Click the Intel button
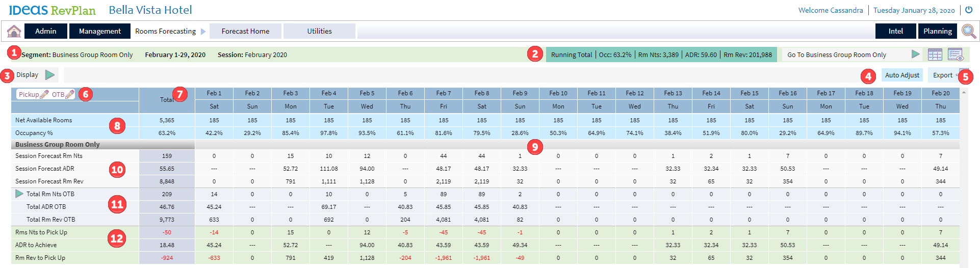980x268 pixels. tap(895, 31)
